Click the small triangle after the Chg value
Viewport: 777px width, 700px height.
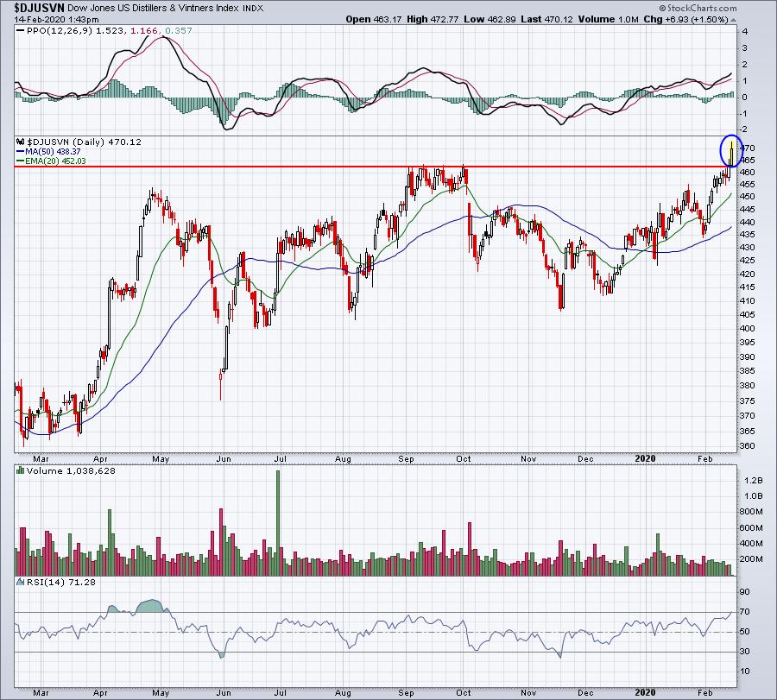(733, 20)
